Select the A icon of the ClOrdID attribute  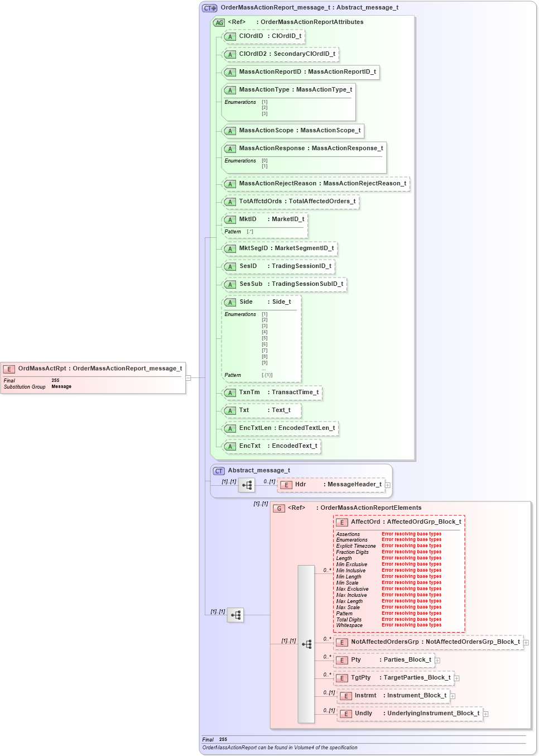pyautogui.click(x=229, y=36)
